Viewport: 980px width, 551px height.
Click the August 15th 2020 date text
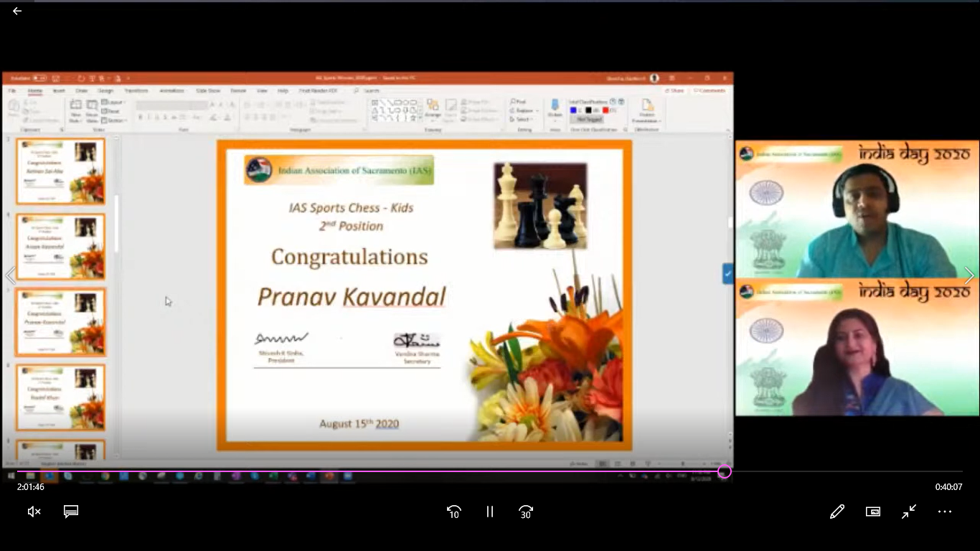[x=359, y=423]
